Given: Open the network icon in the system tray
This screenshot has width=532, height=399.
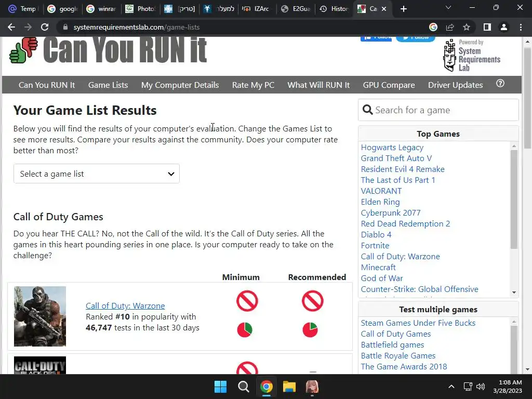Looking at the screenshot, I should [x=468, y=387].
